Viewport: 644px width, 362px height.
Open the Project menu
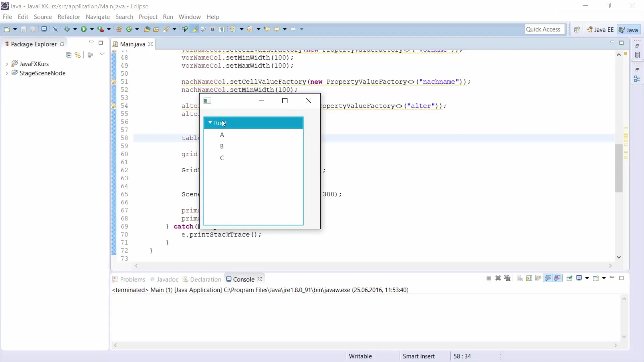coord(148,17)
